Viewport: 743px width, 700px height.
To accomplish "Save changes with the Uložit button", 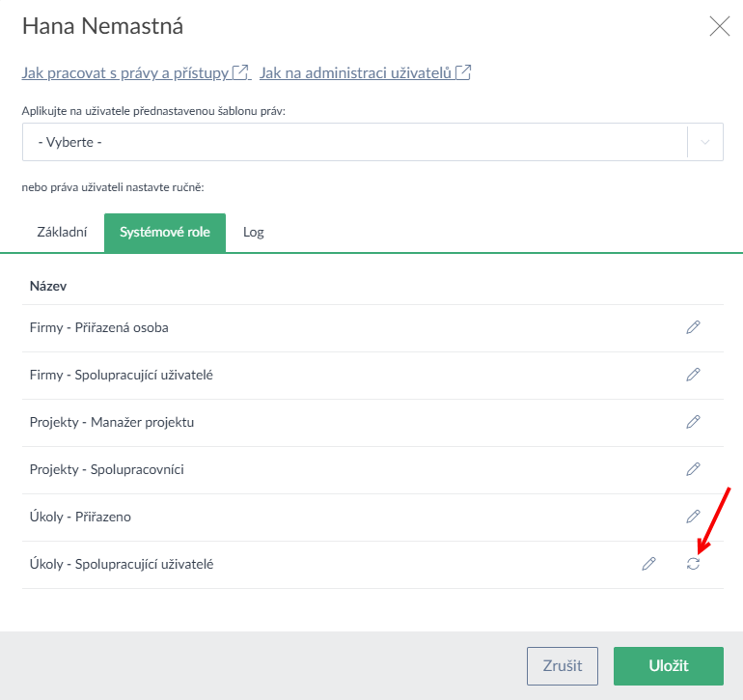I will 668,666.
